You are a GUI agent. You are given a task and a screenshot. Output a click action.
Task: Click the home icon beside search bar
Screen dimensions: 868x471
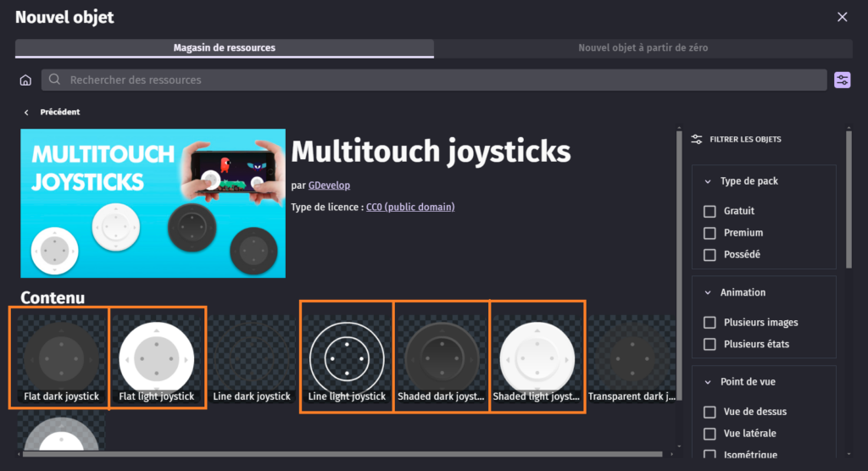point(25,80)
